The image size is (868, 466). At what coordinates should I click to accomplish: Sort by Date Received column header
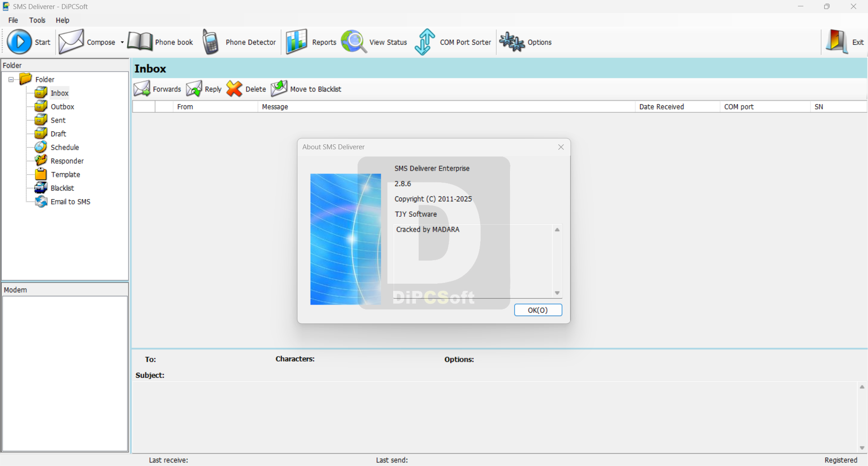[677, 107]
